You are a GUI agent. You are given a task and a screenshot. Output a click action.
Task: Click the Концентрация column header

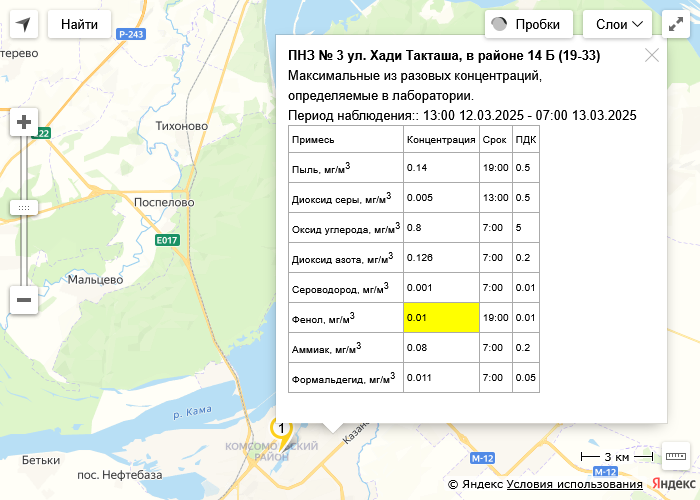click(x=441, y=139)
